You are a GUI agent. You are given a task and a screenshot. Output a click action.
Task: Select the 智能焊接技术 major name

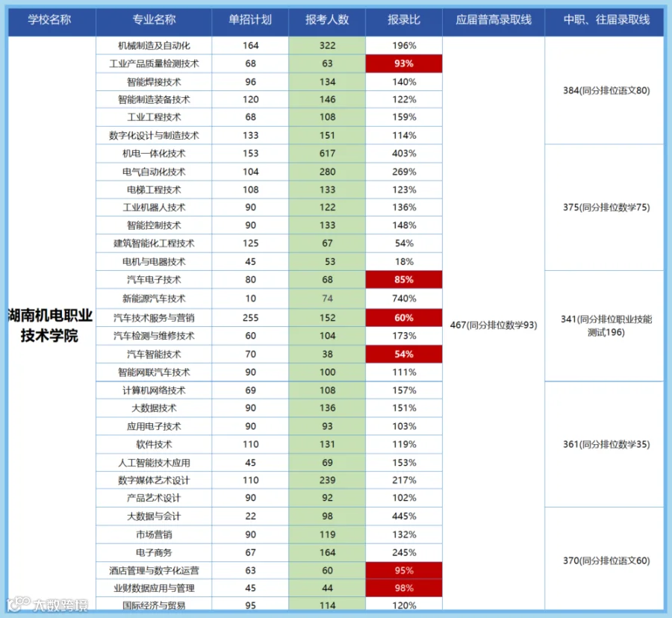[x=154, y=82]
